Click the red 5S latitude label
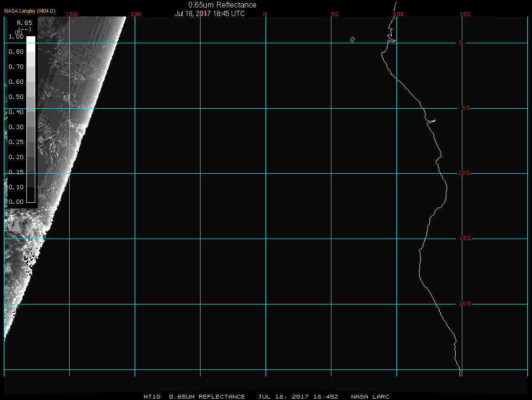 pyautogui.click(x=464, y=108)
